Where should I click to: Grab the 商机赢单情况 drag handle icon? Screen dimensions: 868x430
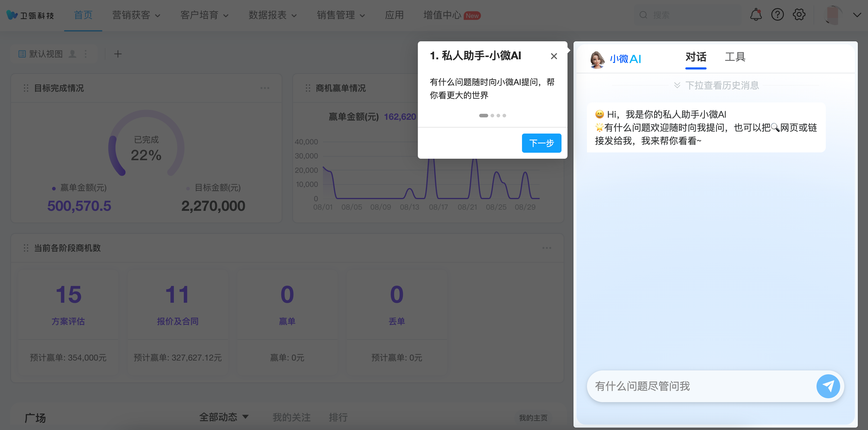[308, 88]
